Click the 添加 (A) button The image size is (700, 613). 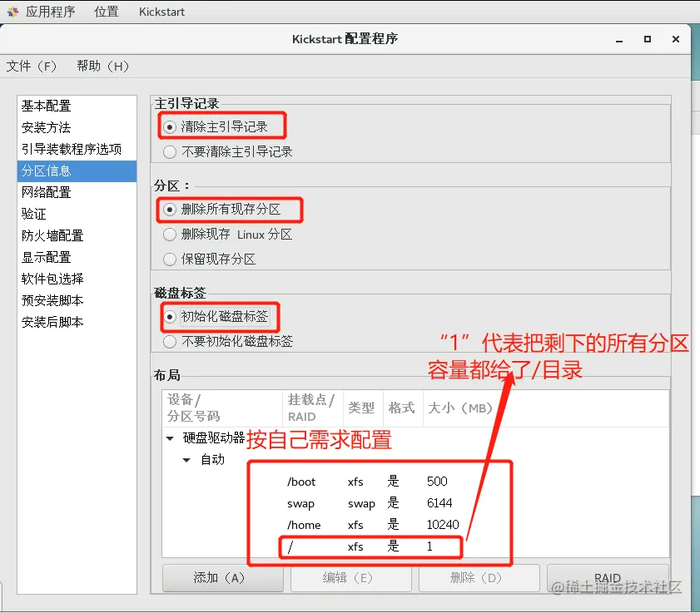coord(223,578)
